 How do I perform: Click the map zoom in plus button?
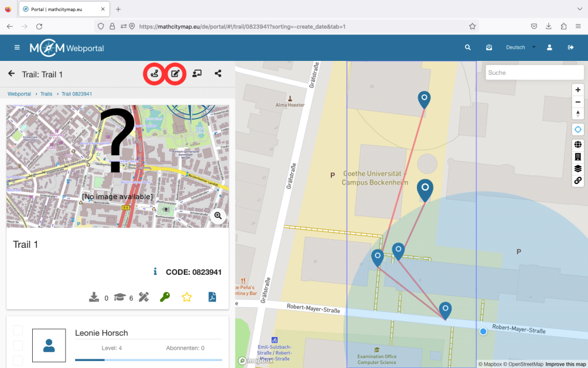(578, 90)
